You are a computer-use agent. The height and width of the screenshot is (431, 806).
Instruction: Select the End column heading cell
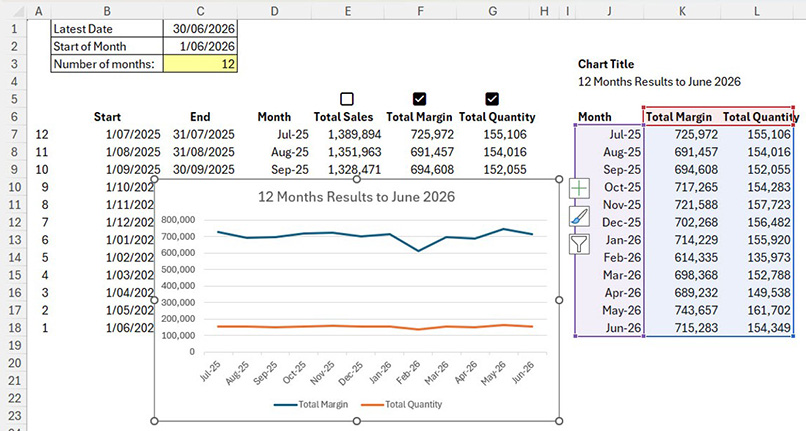pos(200,117)
